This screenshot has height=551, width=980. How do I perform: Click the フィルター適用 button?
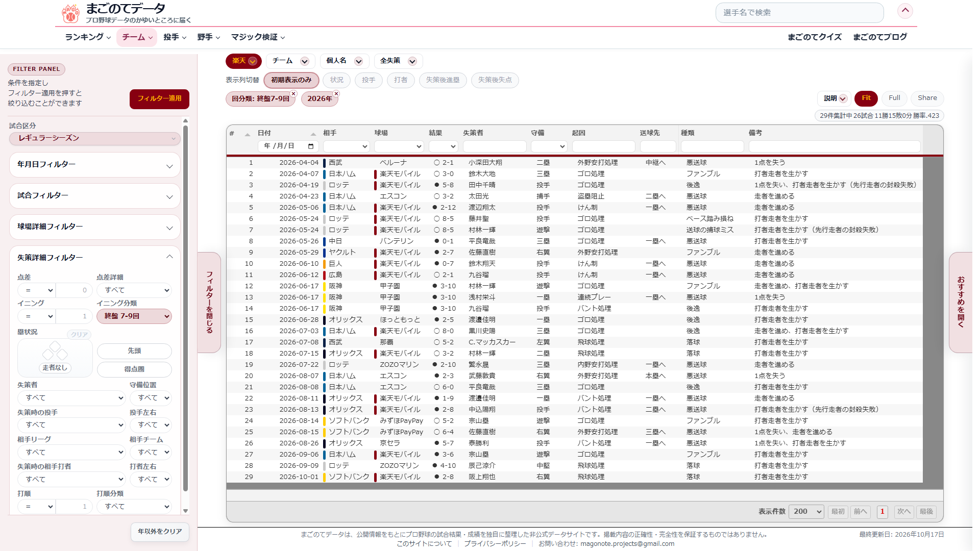pos(159,99)
